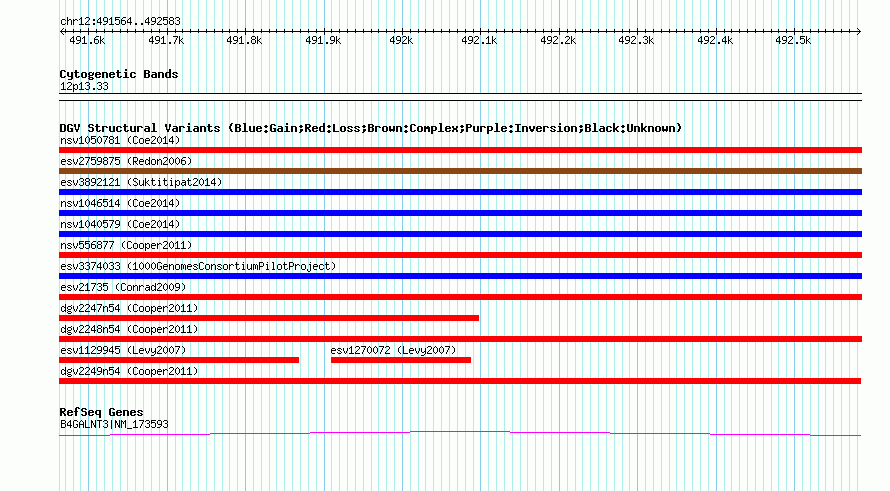The height and width of the screenshot is (491, 890).
Task: Open variant label dgv2248n54 (Cooper2011)
Action: 129,329
